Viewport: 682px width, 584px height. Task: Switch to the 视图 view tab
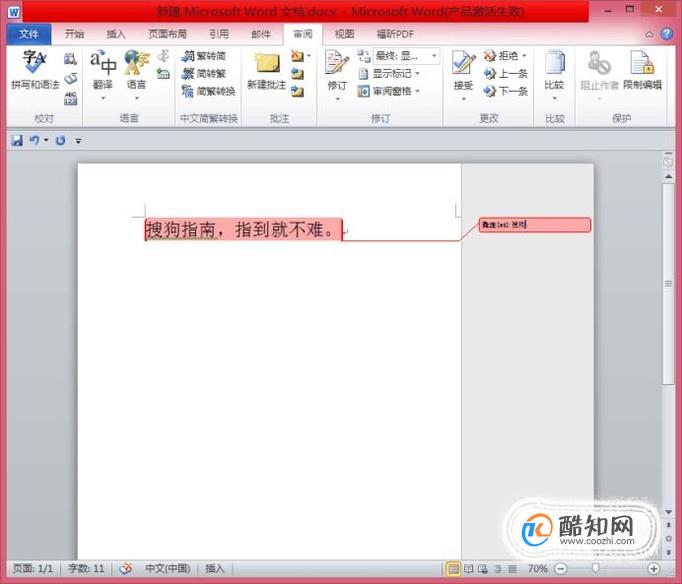[x=344, y=34]
